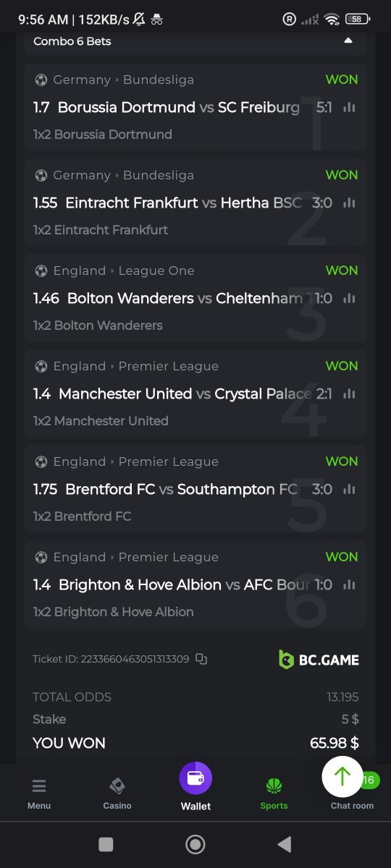This screenshot has height=868, width=391.
Task: Open stats icon for Brighton & Hove Albion match
Action: [350, 585]
